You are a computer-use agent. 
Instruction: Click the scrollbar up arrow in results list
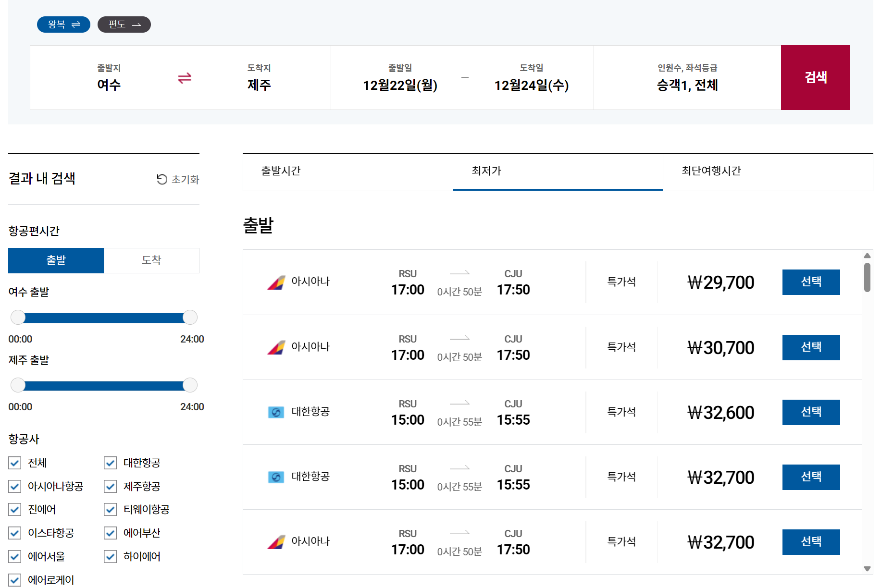pos(867,256)
